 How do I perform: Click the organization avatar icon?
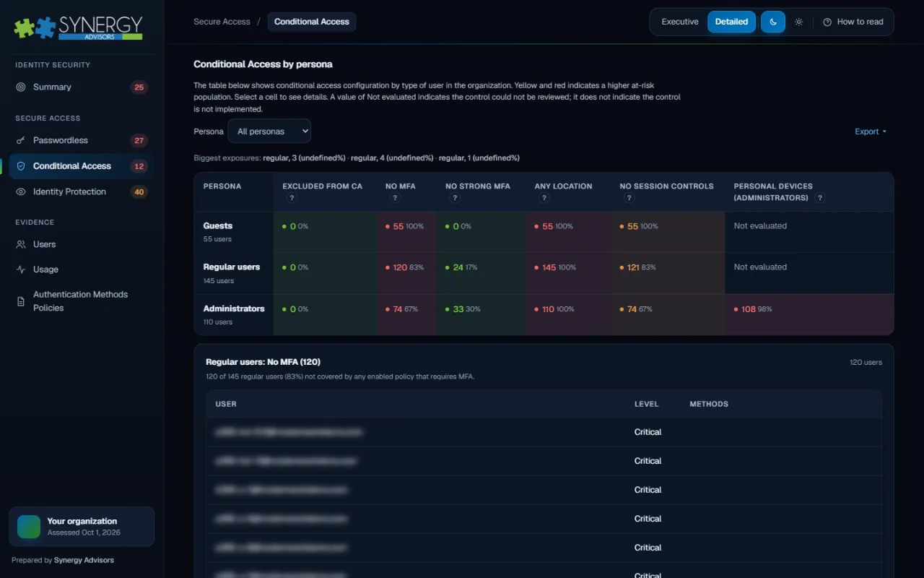tap(29, 527)
